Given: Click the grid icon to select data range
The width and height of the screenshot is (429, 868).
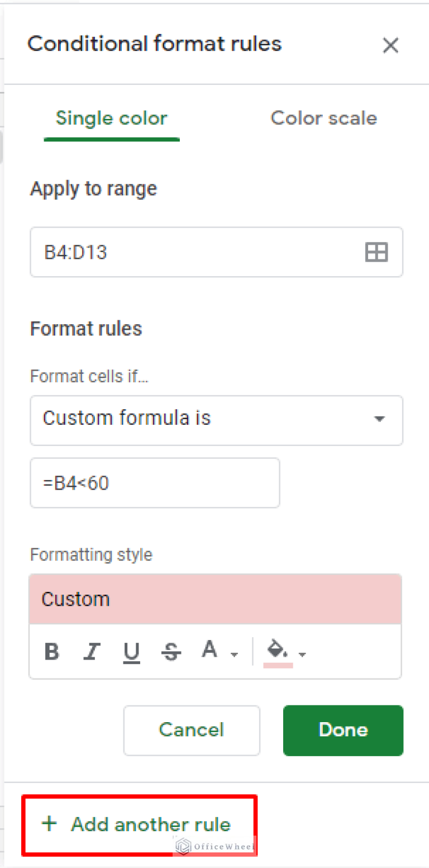Looking at the screenshot, I should [376, 252].
